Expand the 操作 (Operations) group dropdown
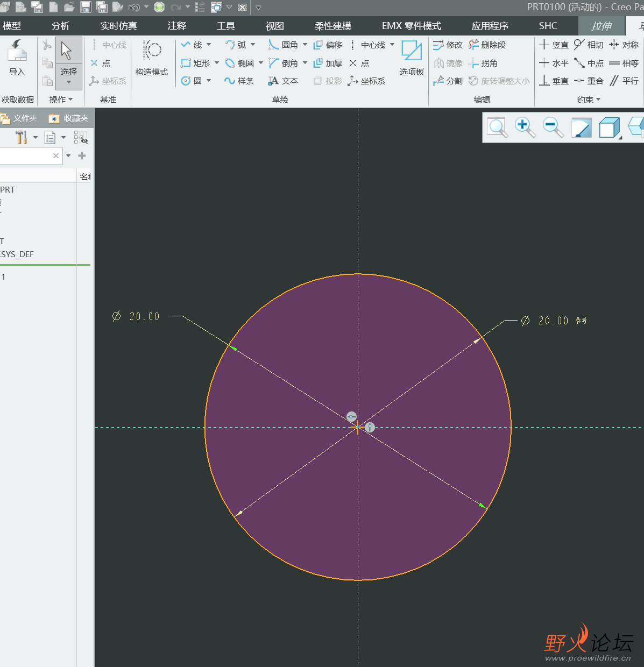Screen dimensions: 644x667 pyautogui.click(x=61, y=100)
